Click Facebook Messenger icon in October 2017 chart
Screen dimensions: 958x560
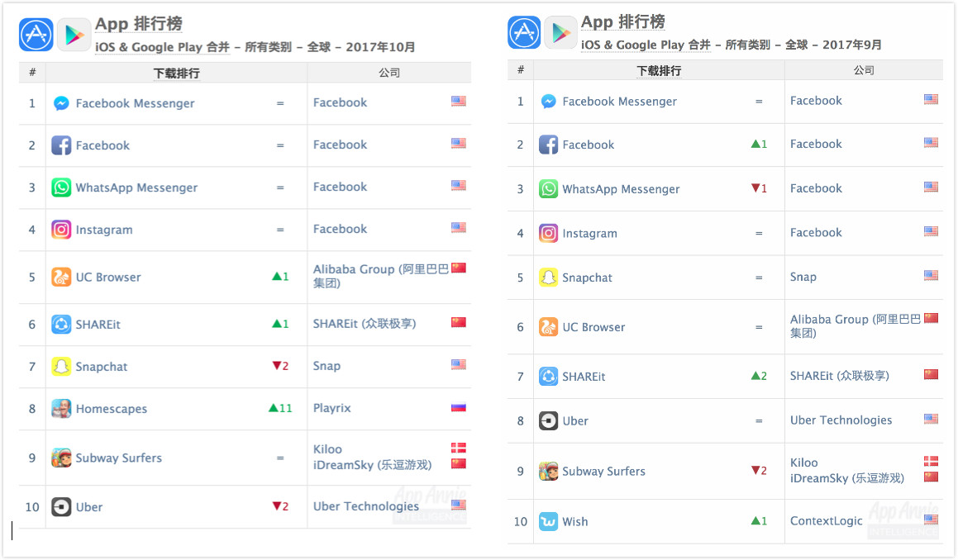(61, 103)
